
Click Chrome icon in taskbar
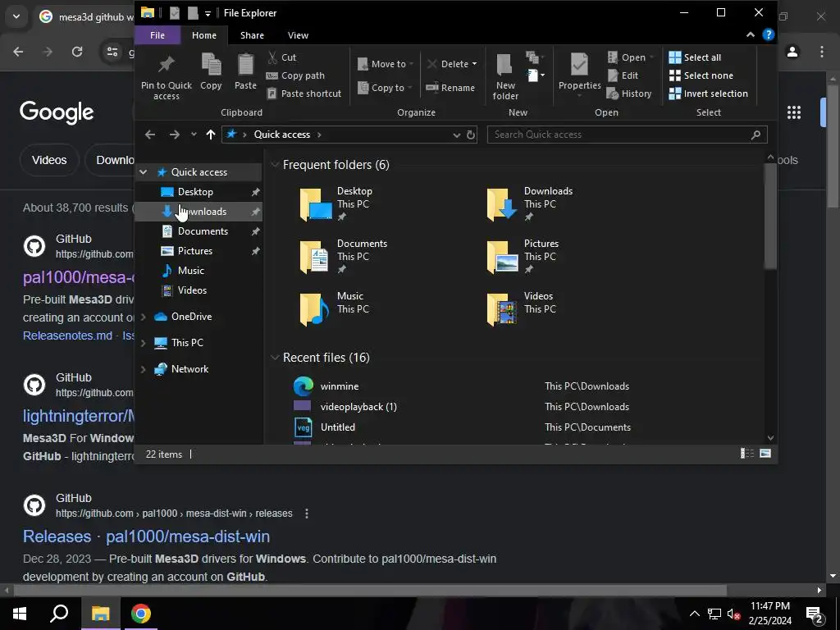(141, 614)
